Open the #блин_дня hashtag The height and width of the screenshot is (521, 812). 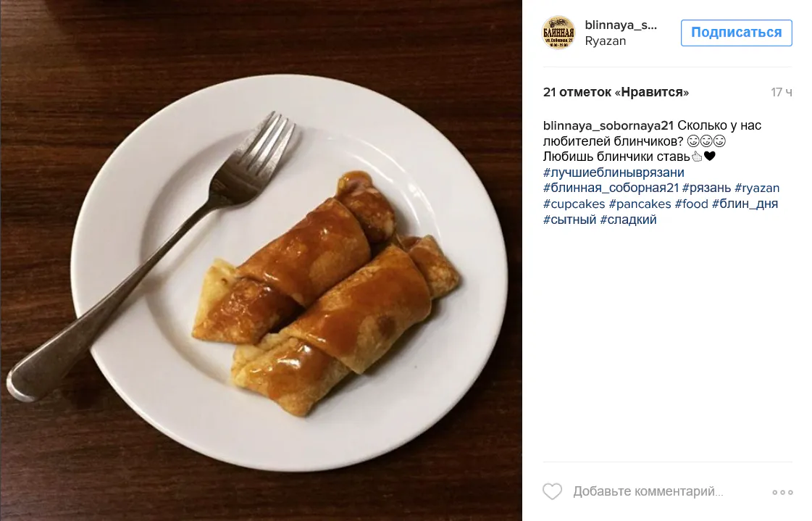745,204
